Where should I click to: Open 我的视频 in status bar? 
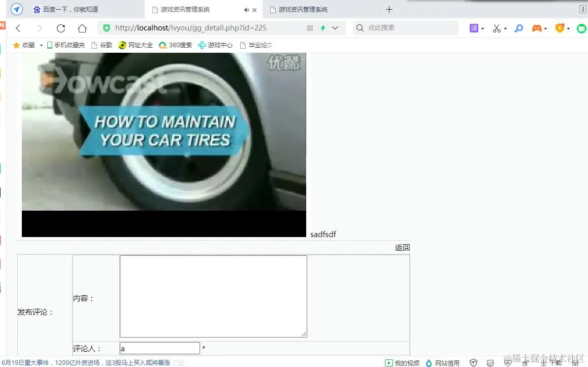click(402, 363)
